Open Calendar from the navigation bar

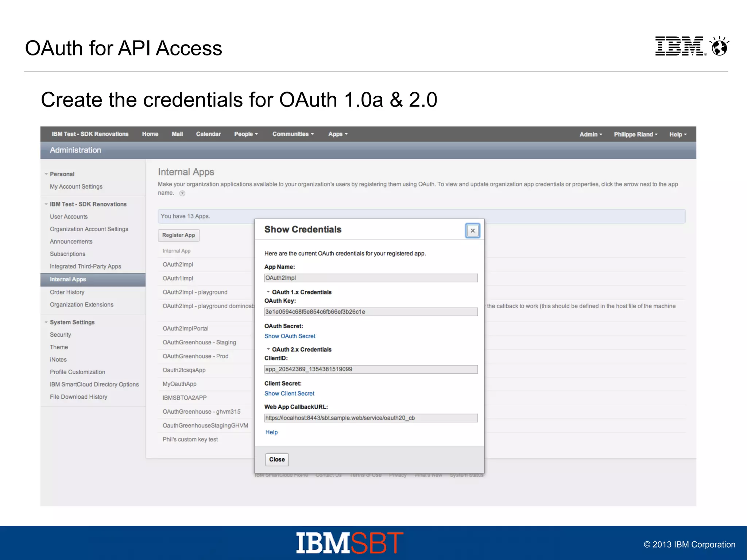pos(208,134)
